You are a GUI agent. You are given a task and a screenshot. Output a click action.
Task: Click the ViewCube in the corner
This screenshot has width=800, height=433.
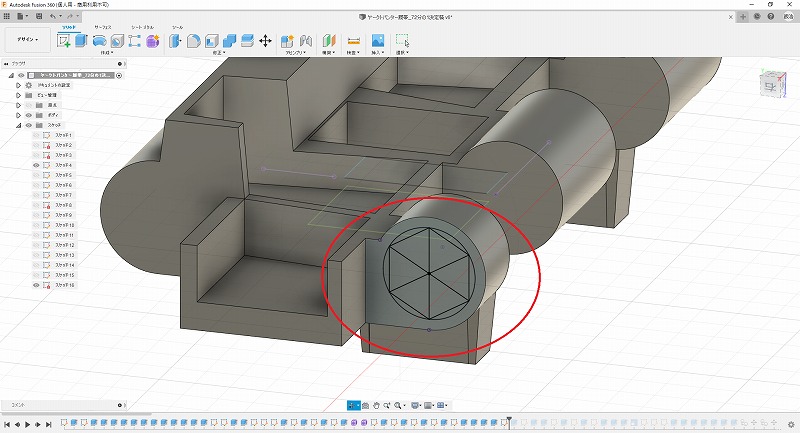point(772,86)
